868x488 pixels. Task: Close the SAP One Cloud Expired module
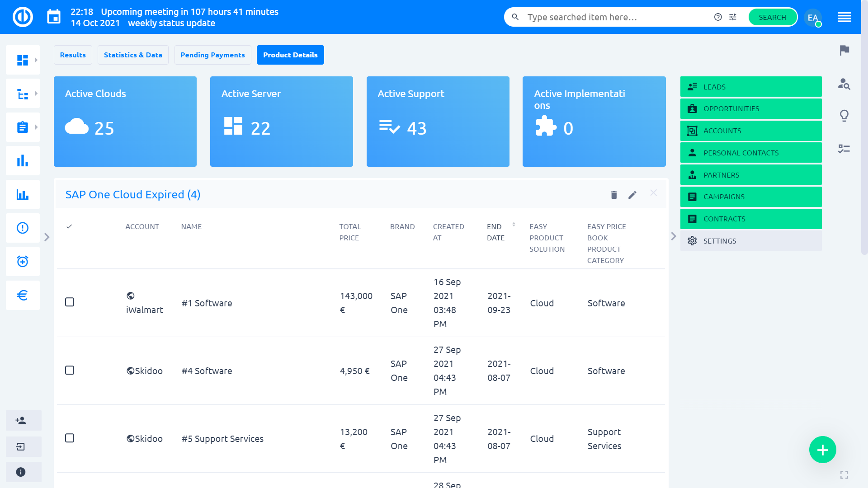654,193
